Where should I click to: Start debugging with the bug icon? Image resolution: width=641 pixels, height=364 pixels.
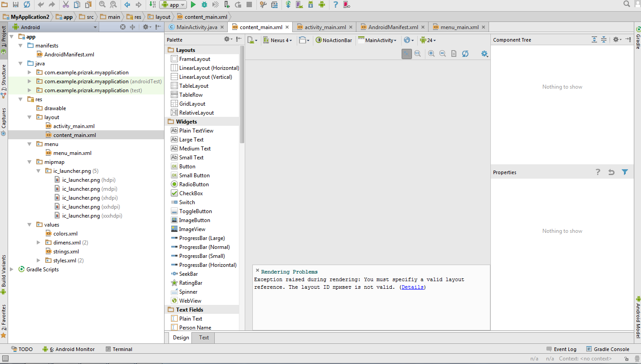204,4
